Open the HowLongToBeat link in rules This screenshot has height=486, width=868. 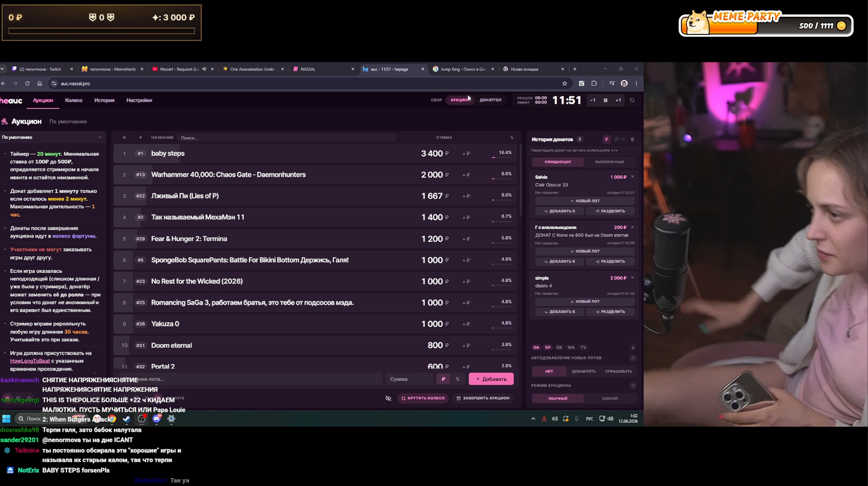(30, 361)
